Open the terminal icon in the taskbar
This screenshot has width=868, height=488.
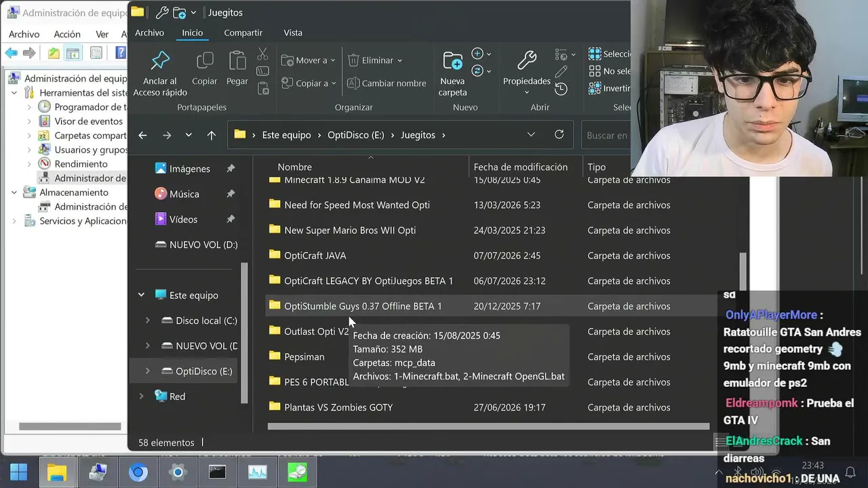(217, 472)
